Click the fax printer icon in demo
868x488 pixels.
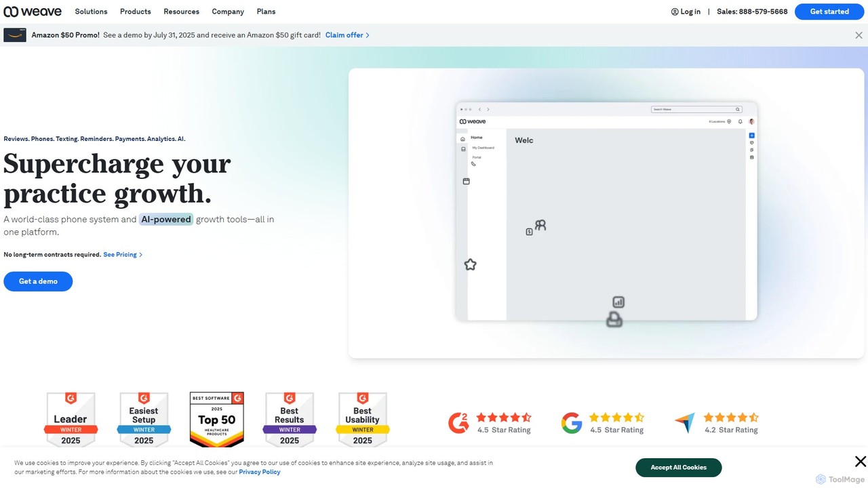(614, 320)
